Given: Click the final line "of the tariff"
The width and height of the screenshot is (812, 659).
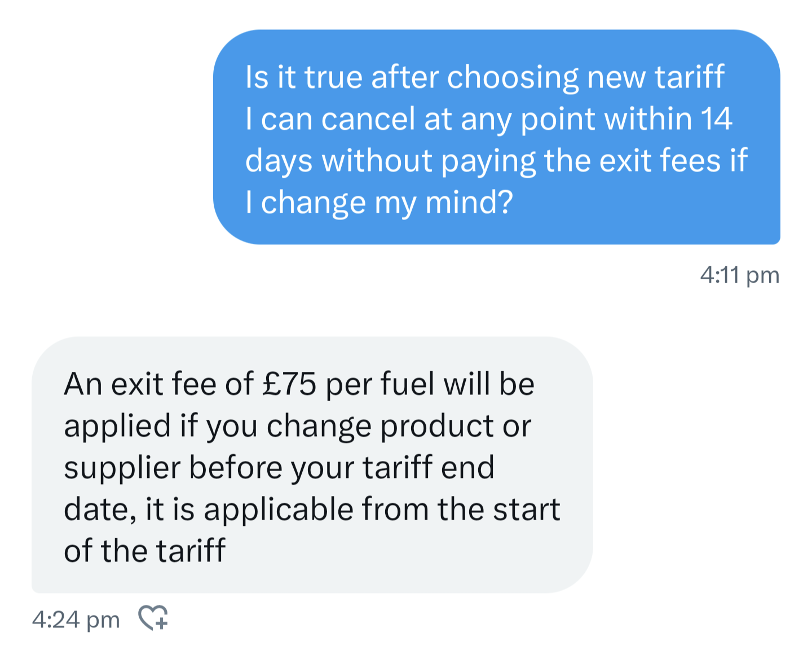Looking at the screenshot, I should (x=144, y=551).
